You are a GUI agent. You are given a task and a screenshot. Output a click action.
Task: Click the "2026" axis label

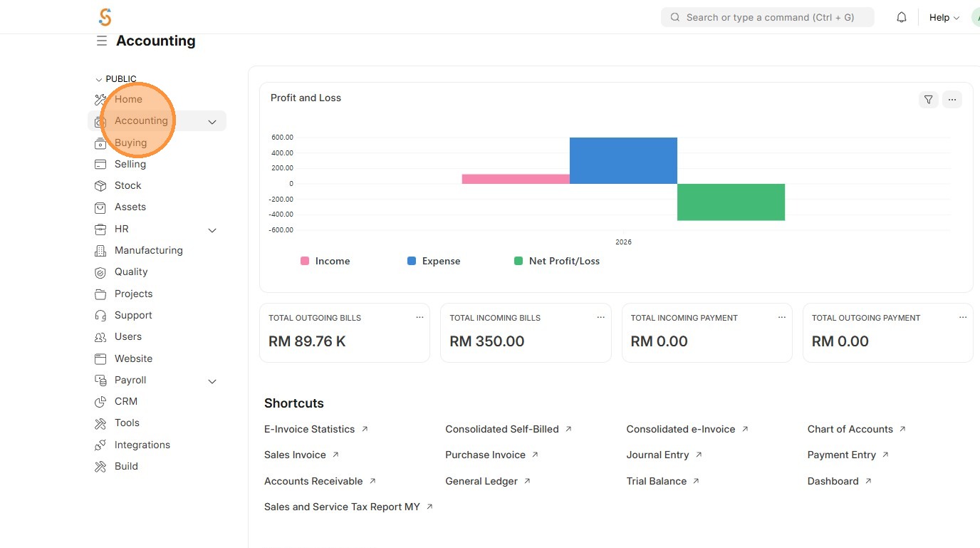point(623,242)
